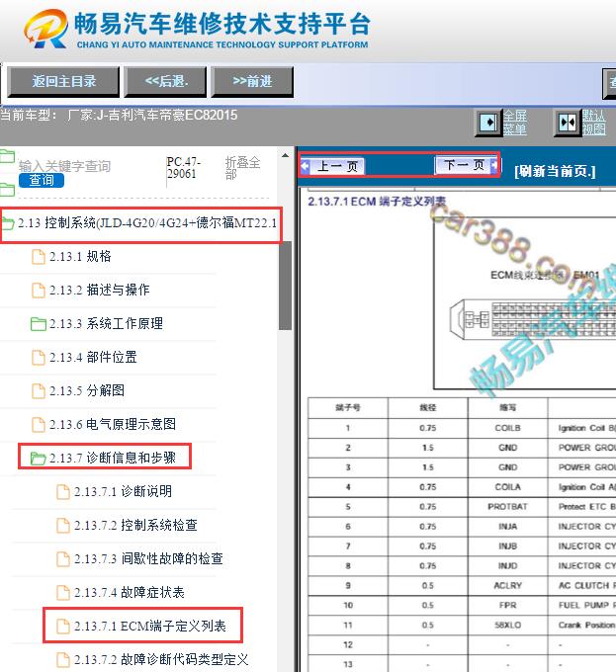Open 2.13.2 描述与操作 page

[100, 291]
